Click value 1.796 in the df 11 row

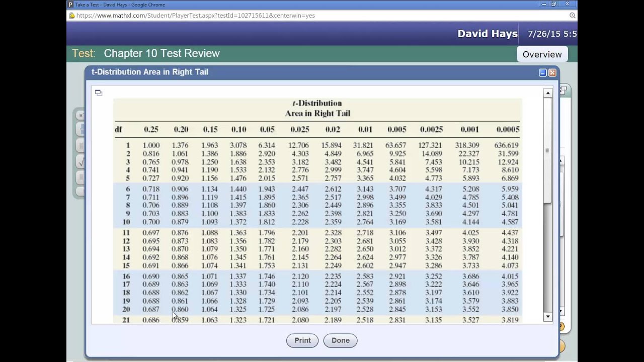[x=267, y=233]
